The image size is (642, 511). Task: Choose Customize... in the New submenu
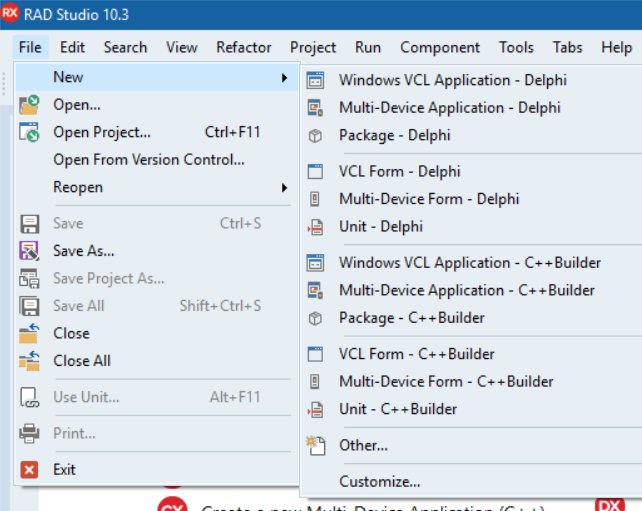(379, 481)
